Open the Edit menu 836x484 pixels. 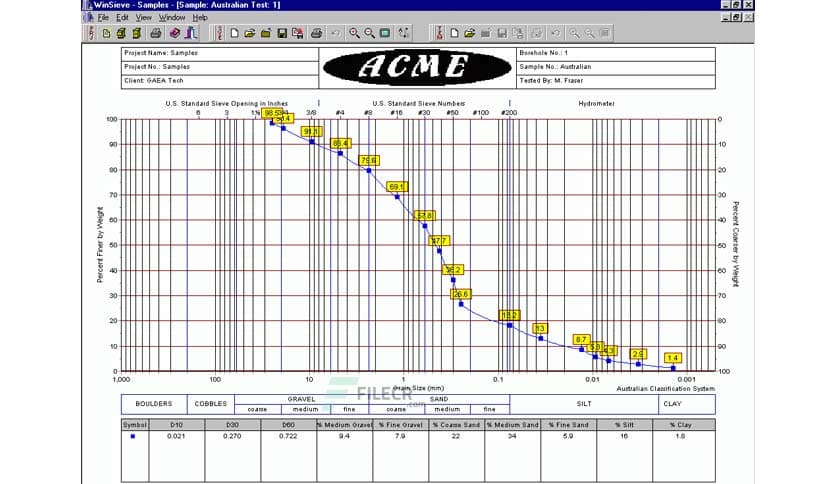122,17
